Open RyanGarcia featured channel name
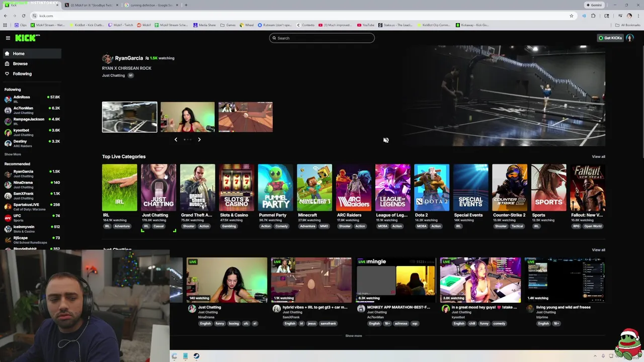The image size is (644, 362). (129, 58)
